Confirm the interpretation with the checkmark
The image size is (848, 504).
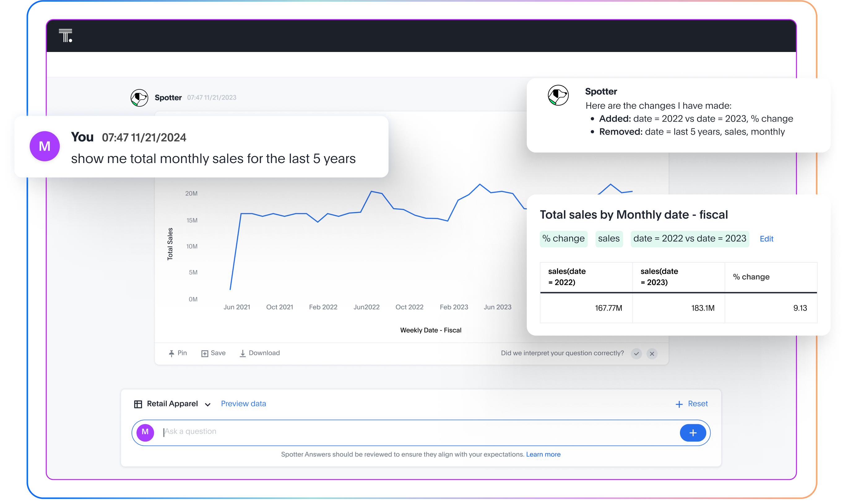[x=637, y=354]
